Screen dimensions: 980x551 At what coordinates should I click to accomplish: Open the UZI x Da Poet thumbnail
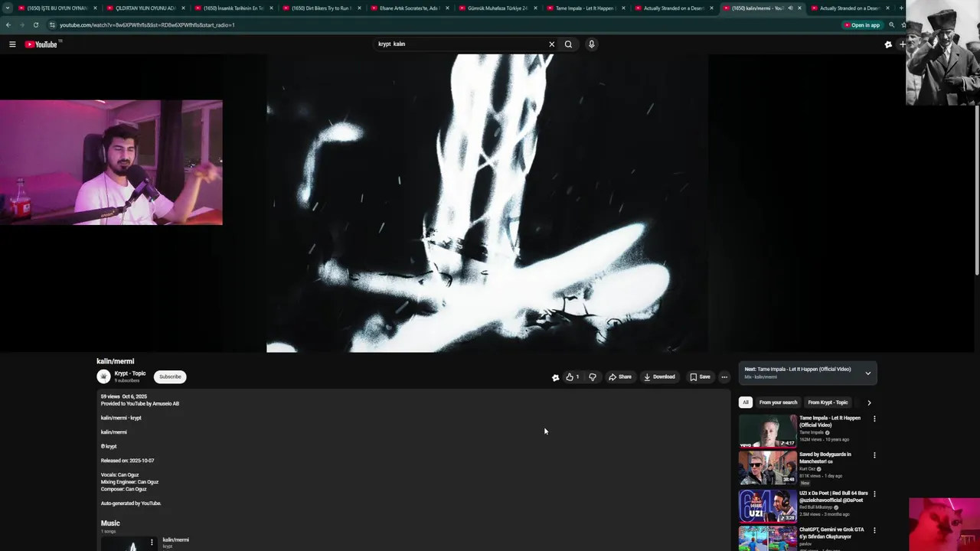tap(767, 506)
